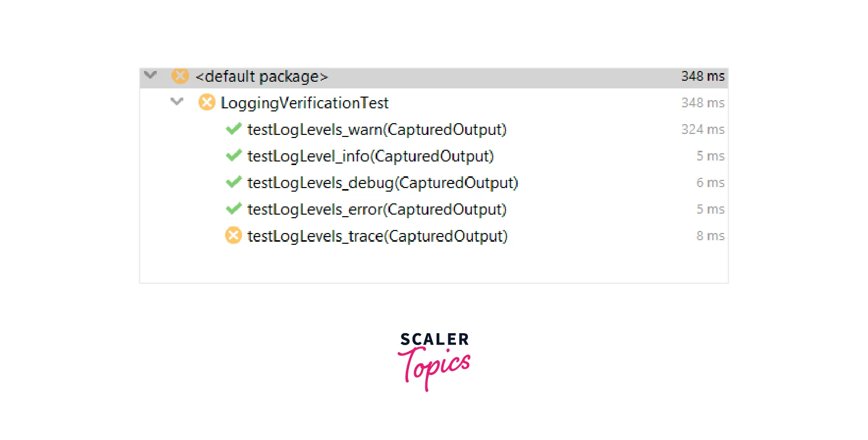The width and height of the screenshot is (868, 440).
Task: Select testLogLevels_debug(CapturedOutput) test
Action: pyautogui.click(x=382, y=183)
